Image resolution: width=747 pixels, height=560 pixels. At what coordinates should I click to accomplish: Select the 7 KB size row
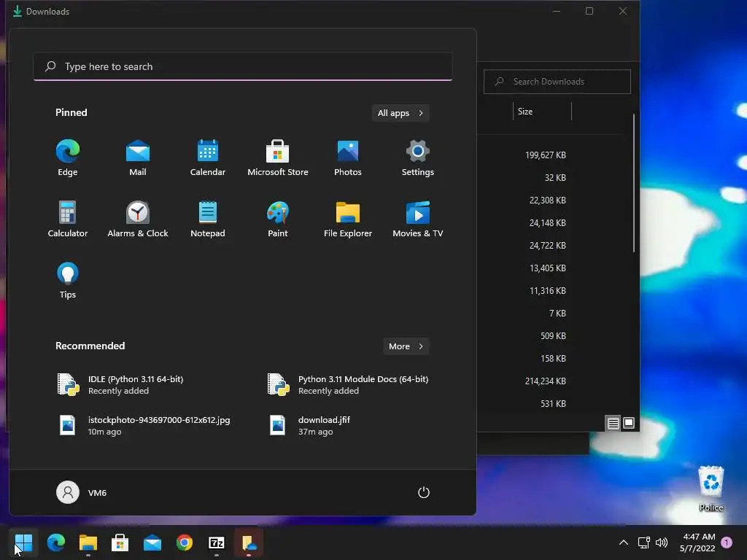[x=557, y=314]
